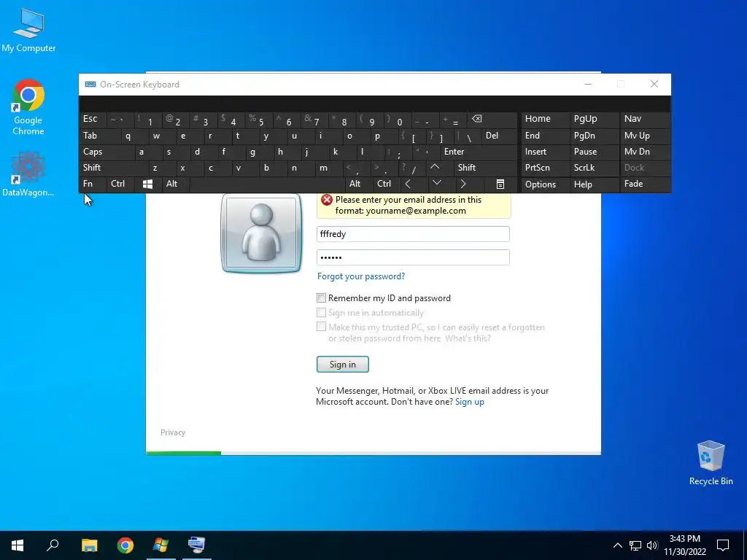Tap the left Alt key on the on-screen keyboard

(175, 184)
